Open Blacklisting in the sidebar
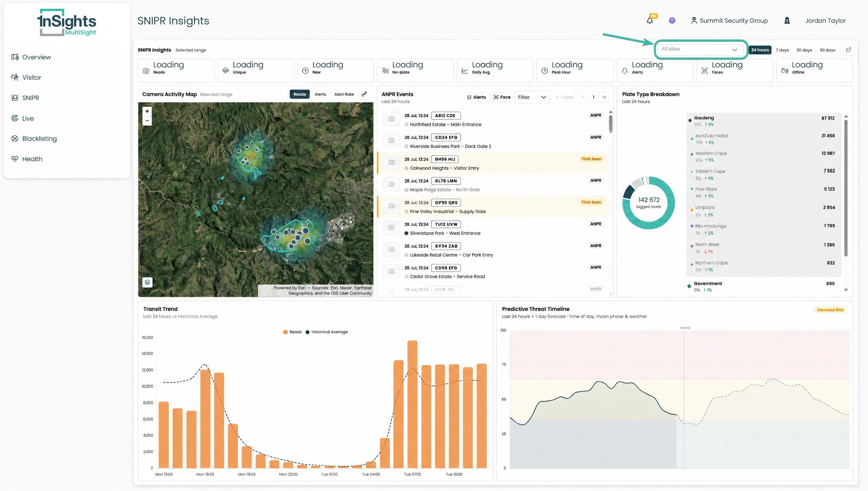The image size is (868, 491). click(39, 139)
